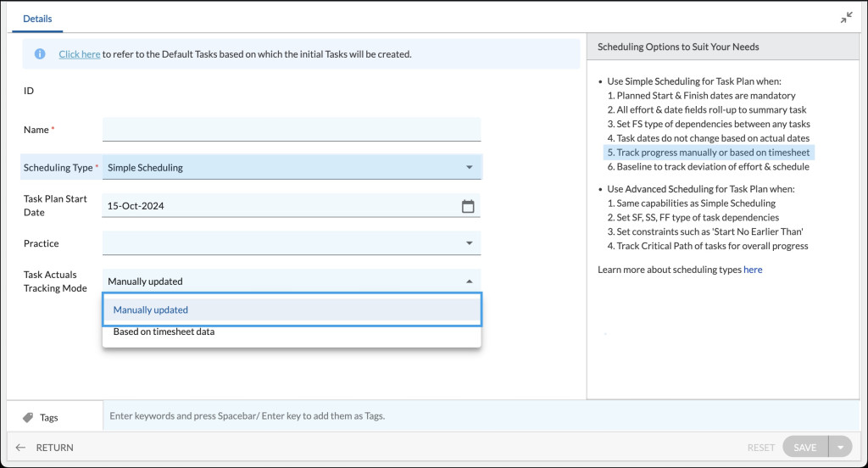Follow the Click here link for Default Tasks
Viewport: 868px width, 468px height.
tap(80, 54)
